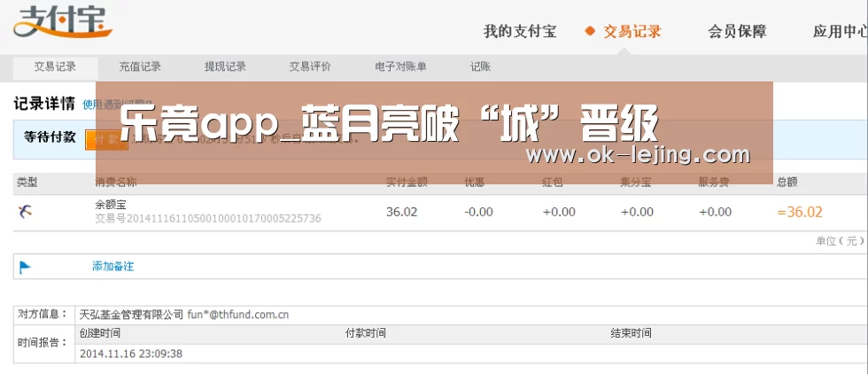Open 会员保障 in top navigation
The image size is (868, 374).
737,31
